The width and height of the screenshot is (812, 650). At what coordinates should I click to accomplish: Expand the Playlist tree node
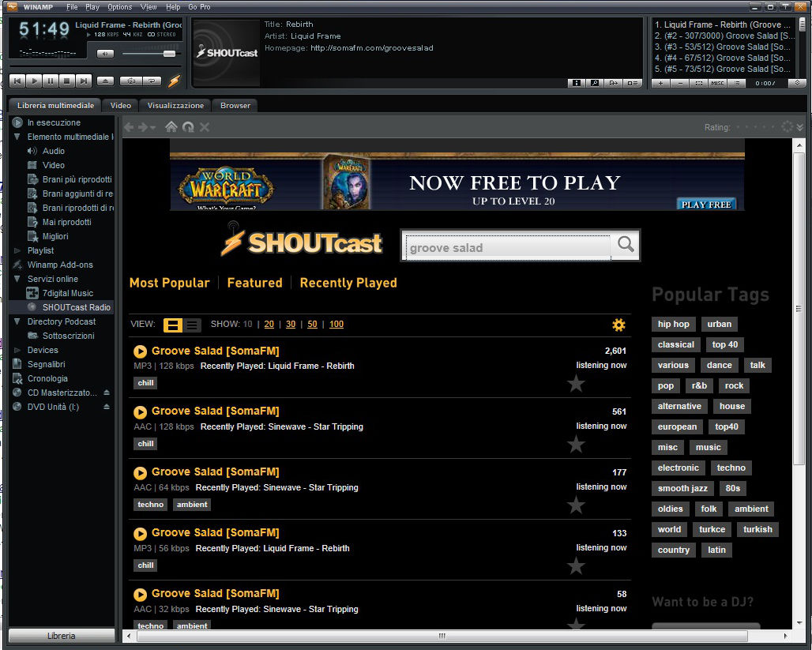(x=17, y=250)
